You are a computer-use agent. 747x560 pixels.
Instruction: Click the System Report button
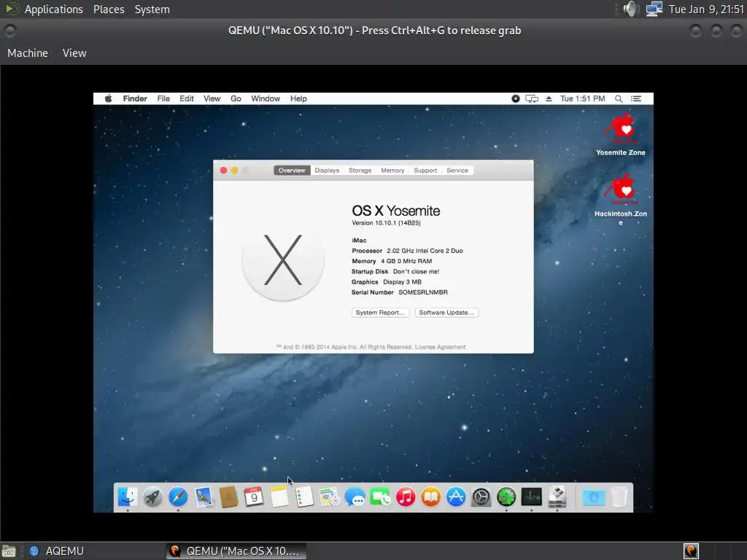click(x=380, y=312)
